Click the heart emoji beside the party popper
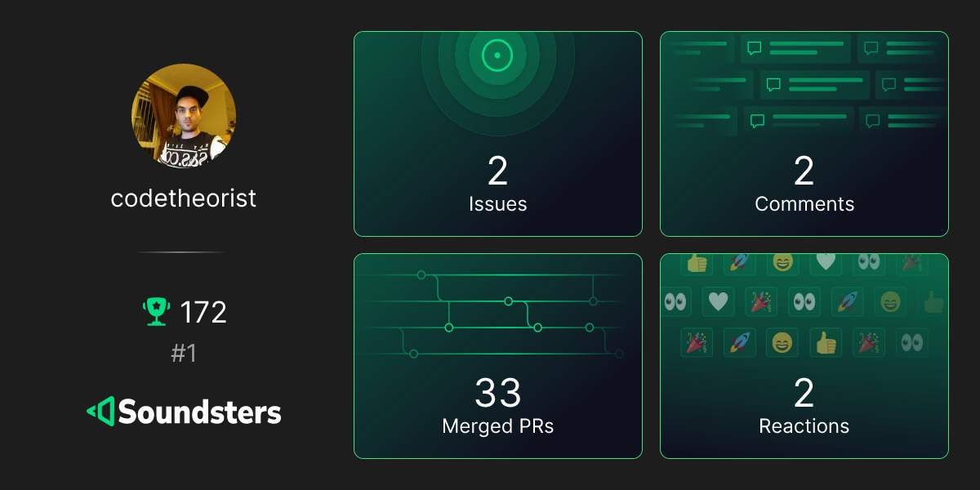The width and height of the screenshot is (980, 490). click(718, 301)
